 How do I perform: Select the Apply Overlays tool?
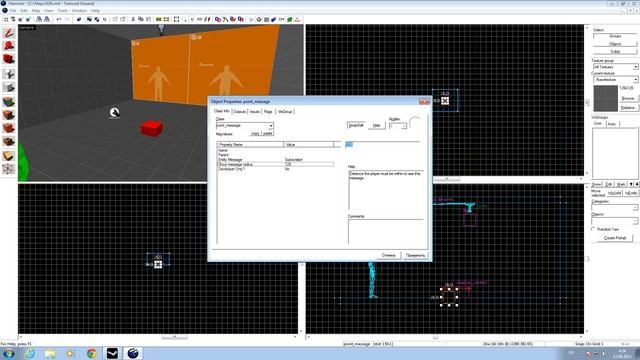(9, 142)
